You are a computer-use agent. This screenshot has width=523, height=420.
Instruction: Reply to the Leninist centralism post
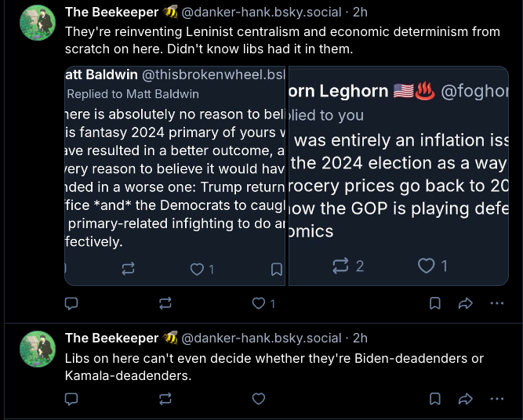(71, 303)
